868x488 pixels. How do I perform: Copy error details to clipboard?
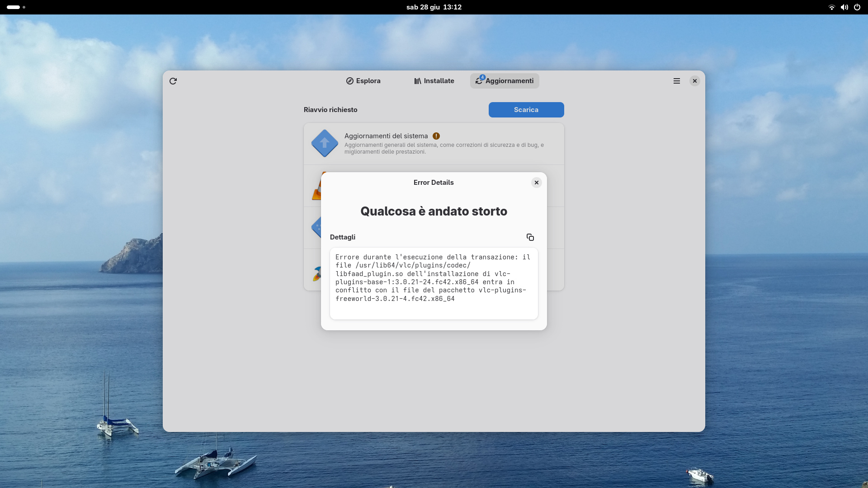tap(530, 237)
